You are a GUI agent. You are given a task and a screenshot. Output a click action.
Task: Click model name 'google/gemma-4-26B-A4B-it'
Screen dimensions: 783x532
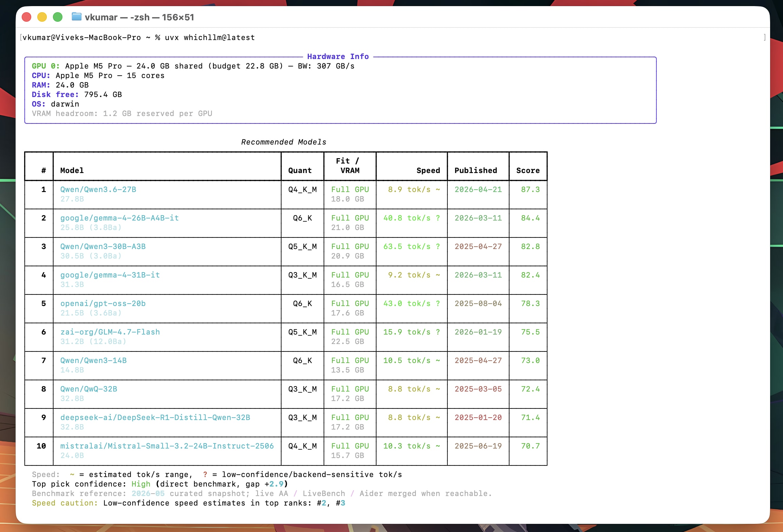click(x=119, y=218)
